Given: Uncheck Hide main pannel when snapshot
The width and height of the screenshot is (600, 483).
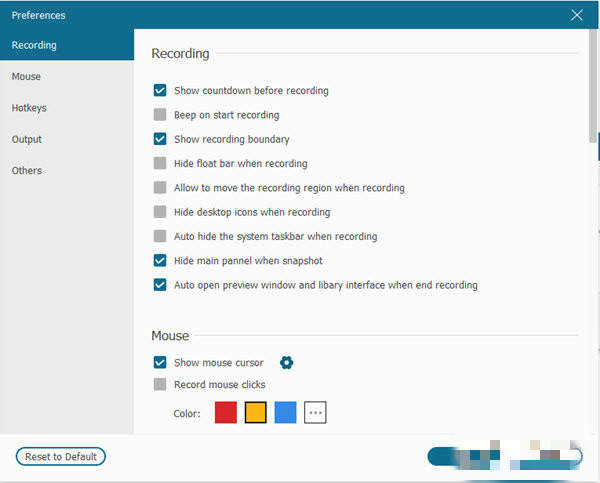Looking at the screenshot, I should click(x=160, y=260).
